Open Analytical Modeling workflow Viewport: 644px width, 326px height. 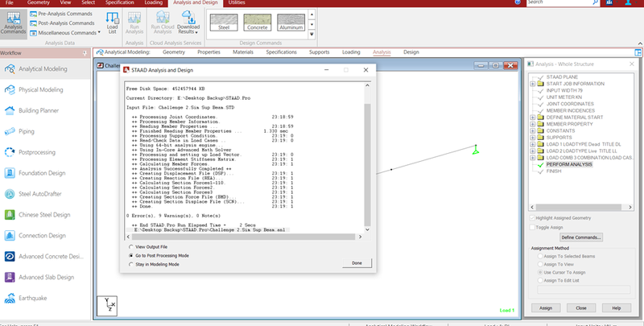click(45, 69)
